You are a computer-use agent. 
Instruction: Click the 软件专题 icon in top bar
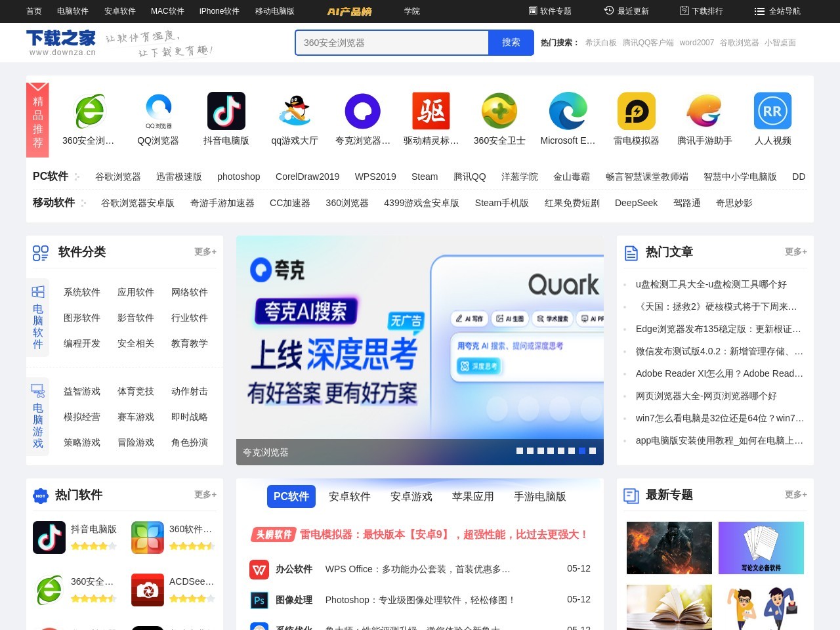coord(533,10)
